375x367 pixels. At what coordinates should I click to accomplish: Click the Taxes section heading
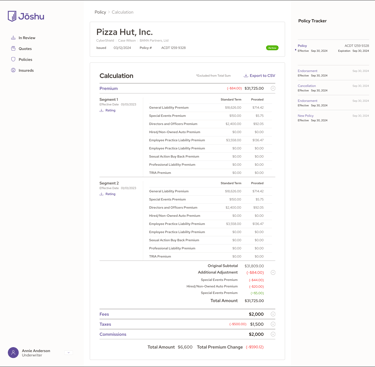coord(105,324)
